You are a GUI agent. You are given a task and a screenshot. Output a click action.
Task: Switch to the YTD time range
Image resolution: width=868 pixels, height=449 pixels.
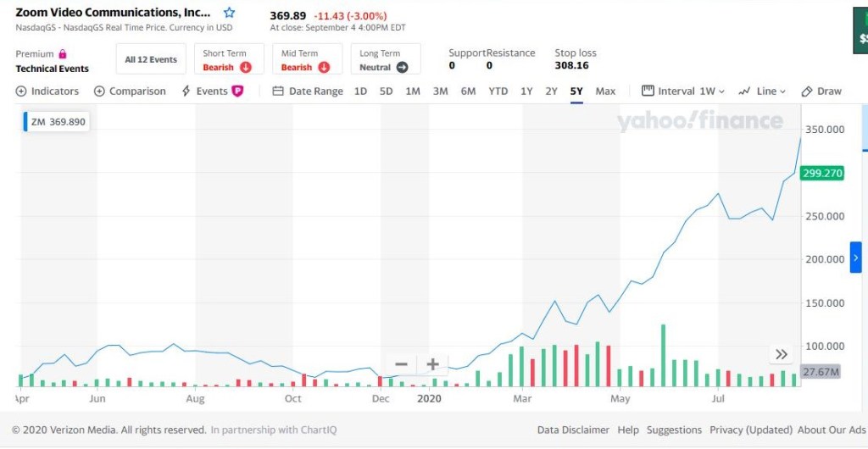[498, 91]
